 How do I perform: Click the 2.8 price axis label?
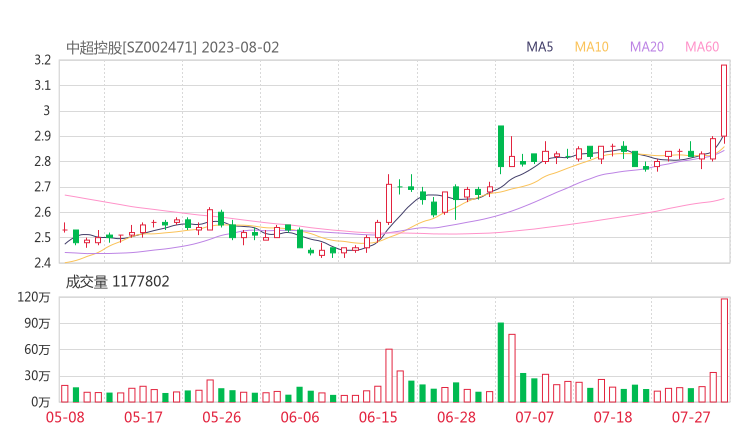[42, 161]
